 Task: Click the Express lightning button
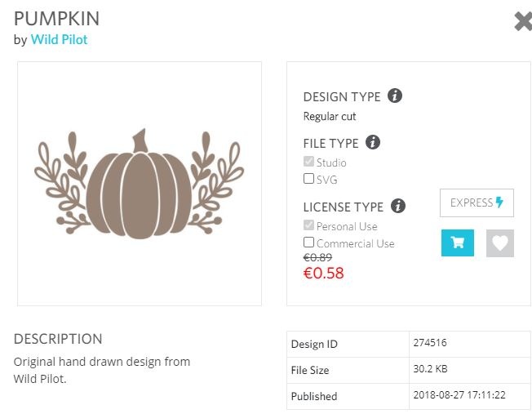coord(477,203)
